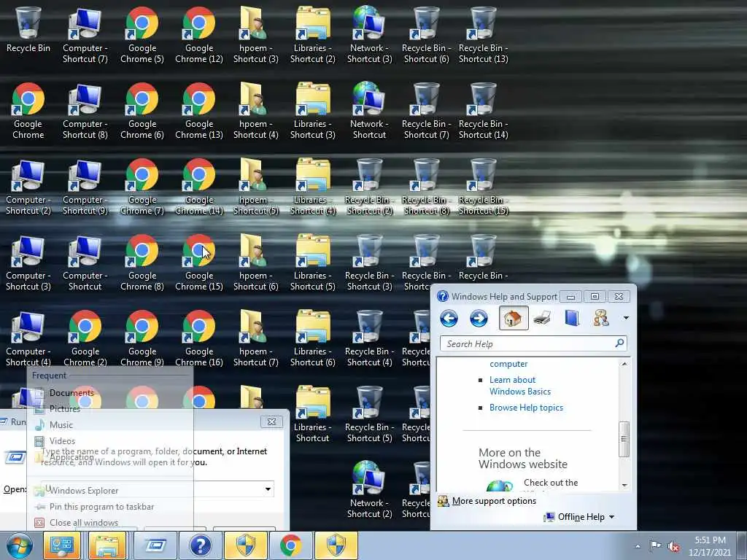Expand the Run dialog Open combo dropdown
Screen dimensions: 747x560
(x=268, y=489)
